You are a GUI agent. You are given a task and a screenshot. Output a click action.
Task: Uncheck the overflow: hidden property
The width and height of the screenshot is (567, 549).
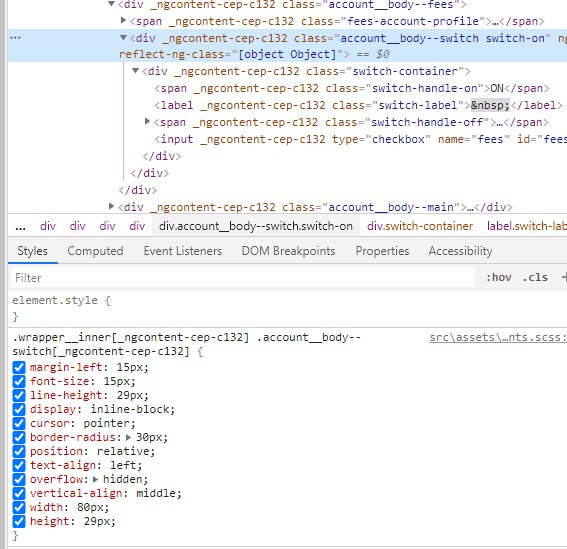click(19, 480)
